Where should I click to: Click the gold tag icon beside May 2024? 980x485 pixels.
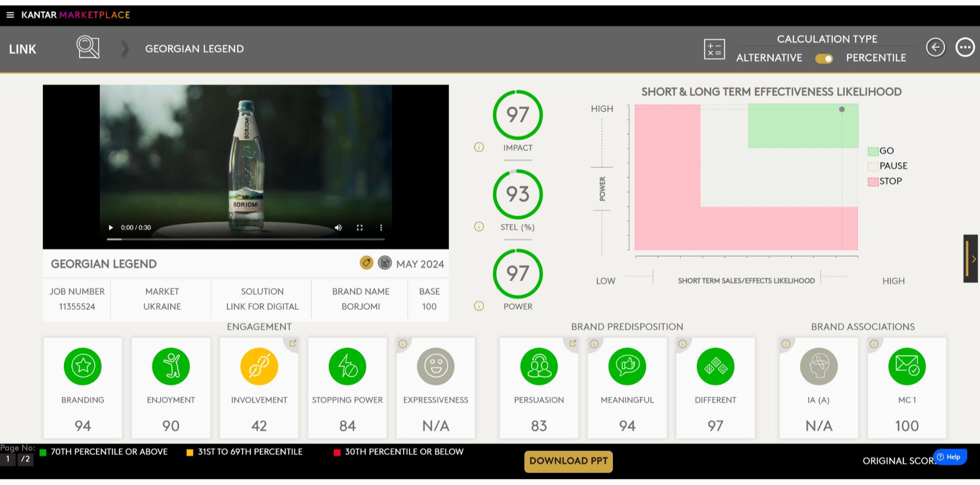366,263
